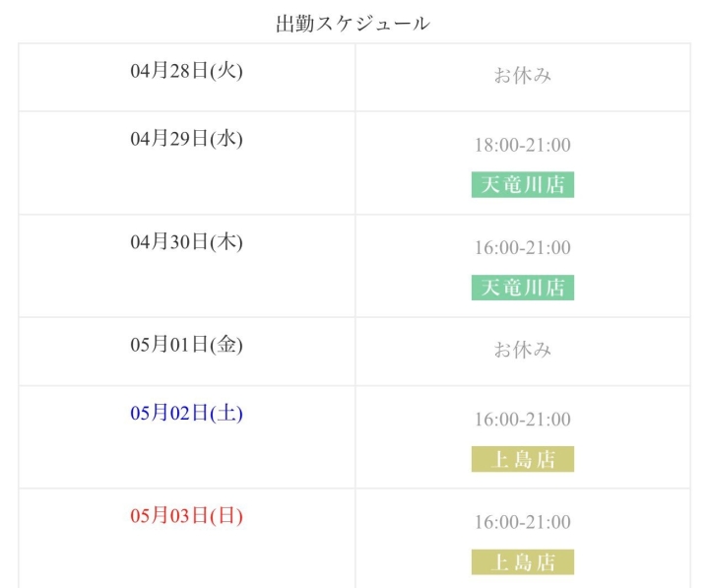The height and width of the screenshot is (588, 709).
Task: Click the (金) weekday label for May 1
Action: [x=226, y=345]
